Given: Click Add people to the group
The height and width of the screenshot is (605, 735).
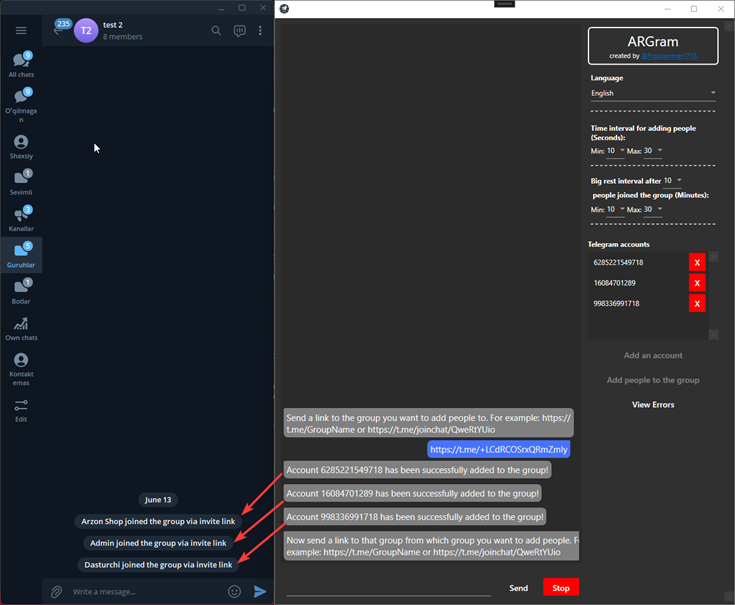Looking at the screenshot, I should pyautogui.click(x=653, y=380).
